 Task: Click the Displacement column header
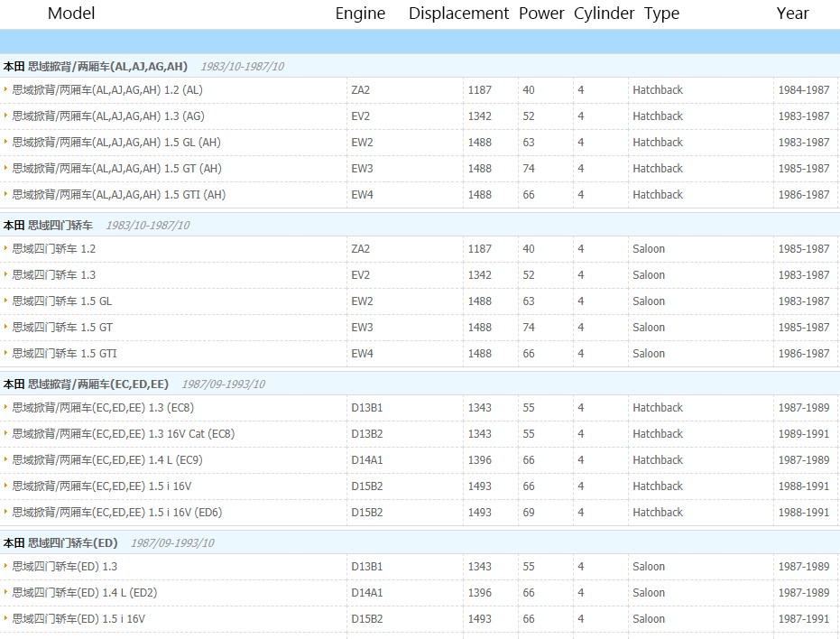[458, 14]
